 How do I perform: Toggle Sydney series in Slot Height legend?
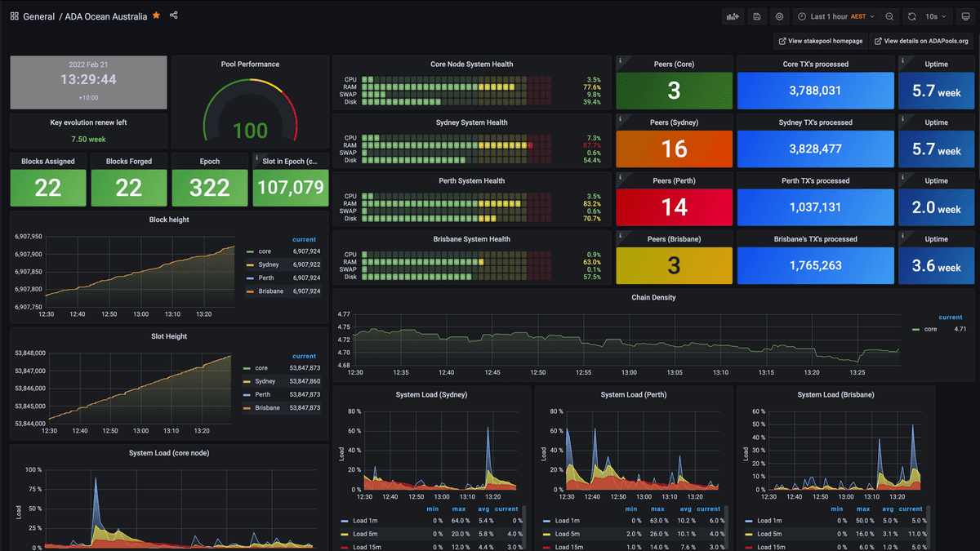265,381
